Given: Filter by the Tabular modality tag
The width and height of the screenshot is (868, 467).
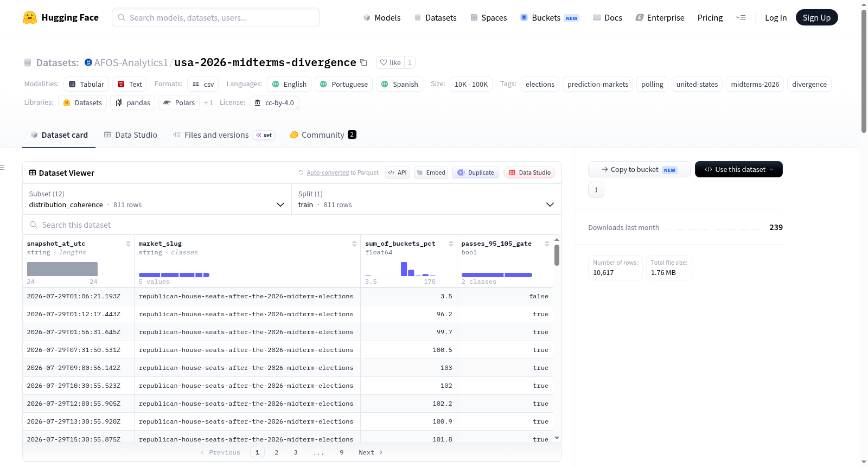Looking at the screenshot, I should tap(87, 84).
